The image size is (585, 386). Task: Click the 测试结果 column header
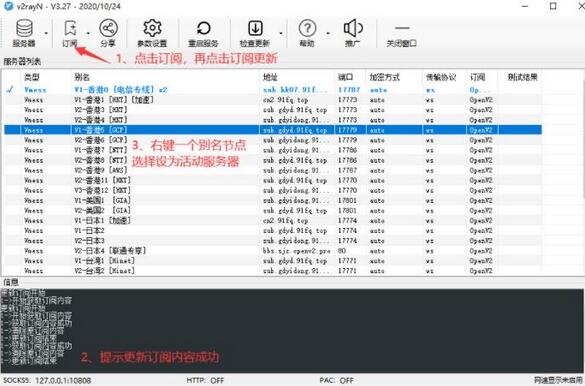(523, 77)
